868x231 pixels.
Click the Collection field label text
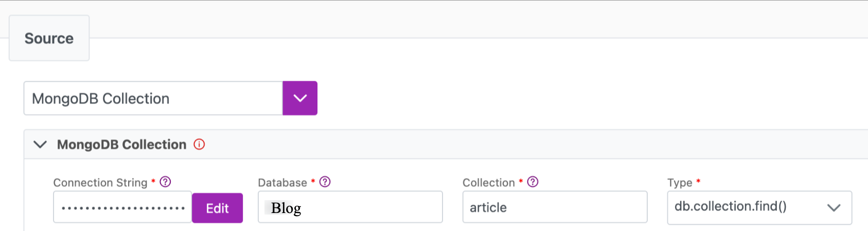point(488,183)
